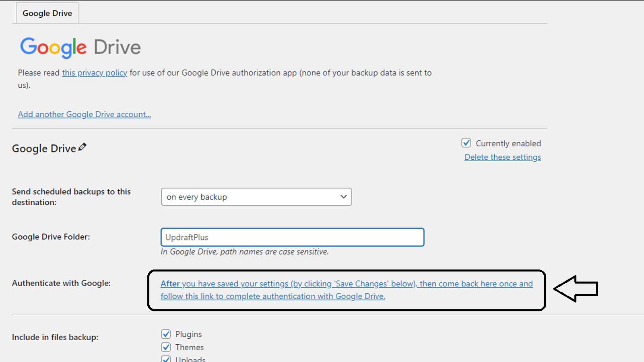Click the Google Drive logo image
This screenshot has height=362, width=644.
tap(80, 47)
